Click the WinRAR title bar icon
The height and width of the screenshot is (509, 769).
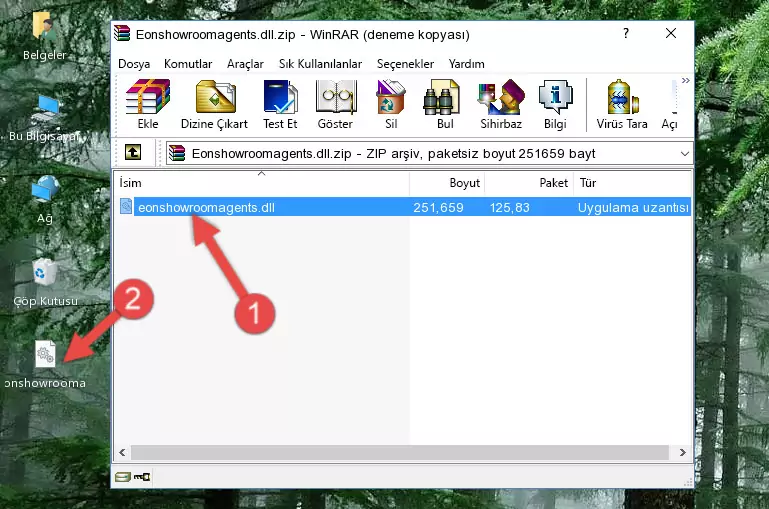tap(122, 33)
